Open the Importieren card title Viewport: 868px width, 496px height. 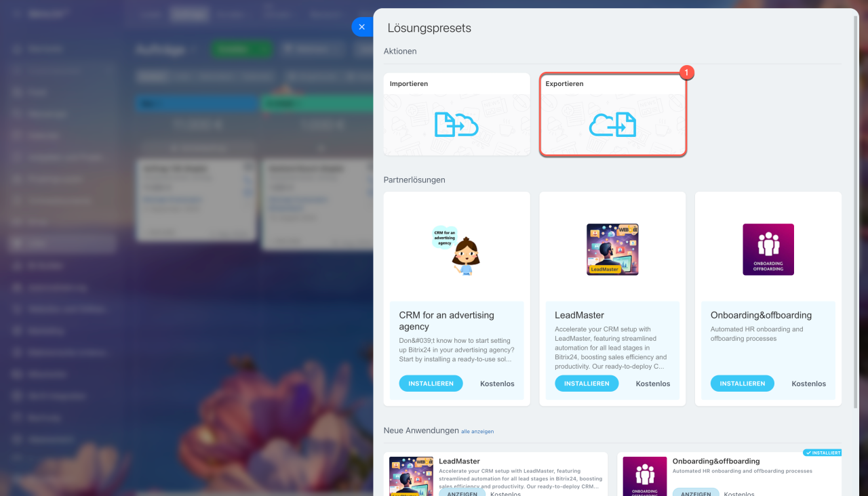409,84
